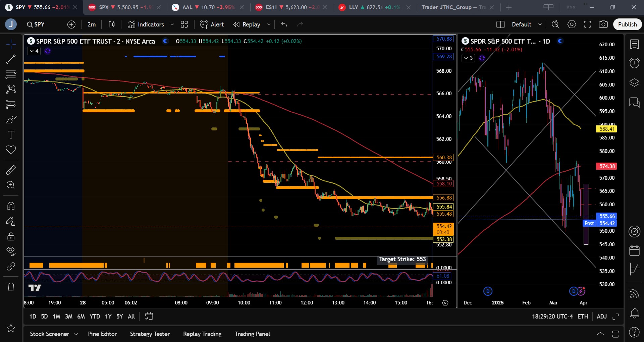The image size is (644, 342).
Task: Open the object tree layers panel
Action: (634, 82)
